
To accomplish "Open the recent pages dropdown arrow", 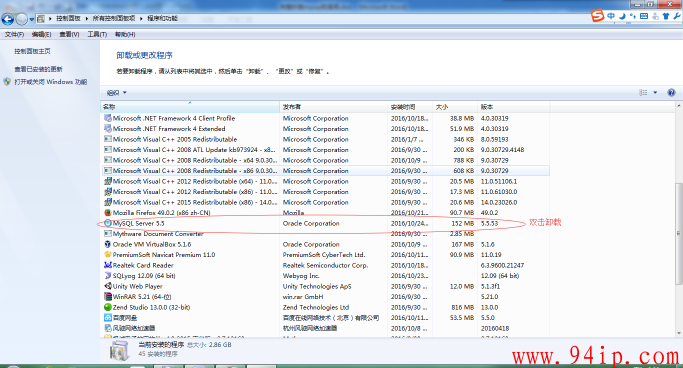I will (x=31, y=19).
